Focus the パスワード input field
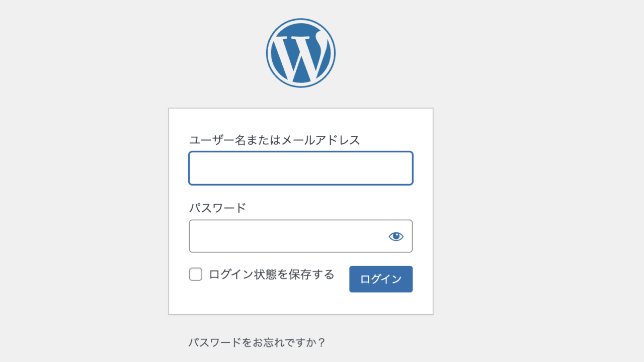The image size is (644, 362). click(301, 236)
